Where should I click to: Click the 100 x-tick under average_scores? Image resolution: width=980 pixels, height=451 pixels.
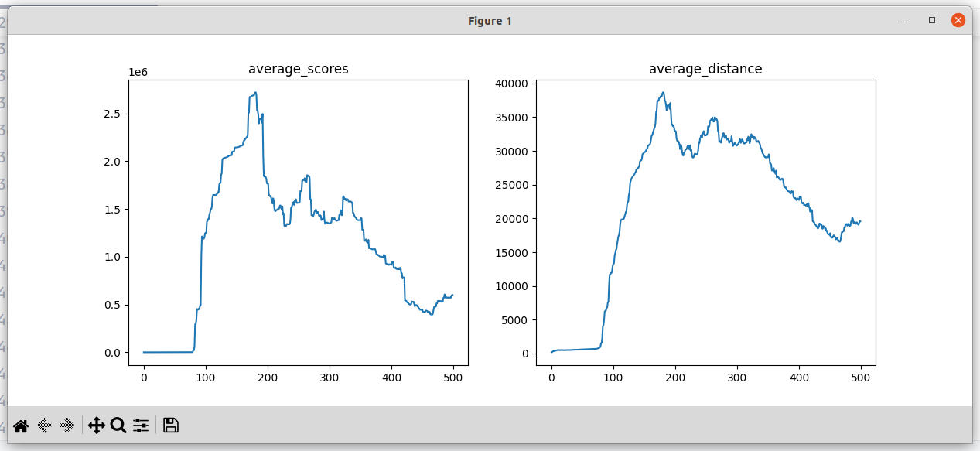(206, 378)
